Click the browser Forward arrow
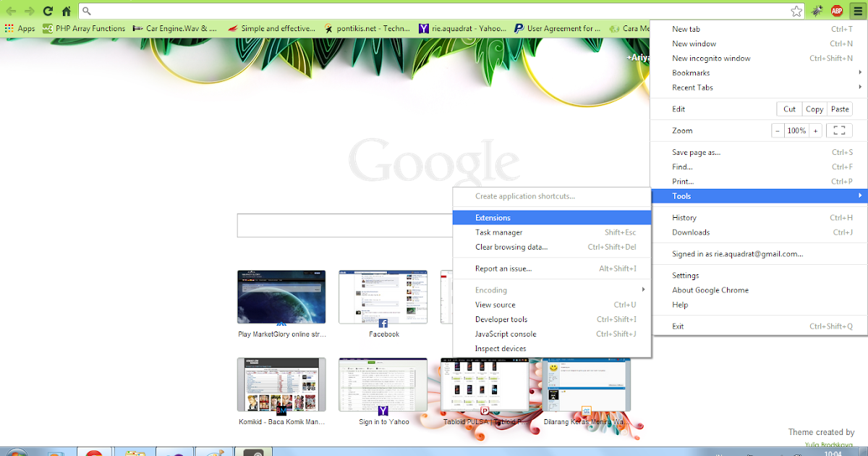Image resolution: width=868 pixels, height=456 pixels. click(29, 11)
